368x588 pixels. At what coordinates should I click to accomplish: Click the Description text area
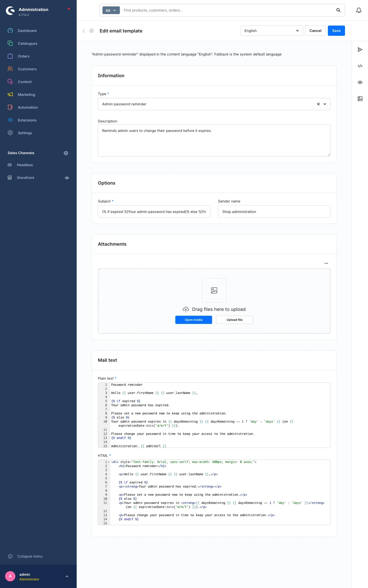[214, 140]
